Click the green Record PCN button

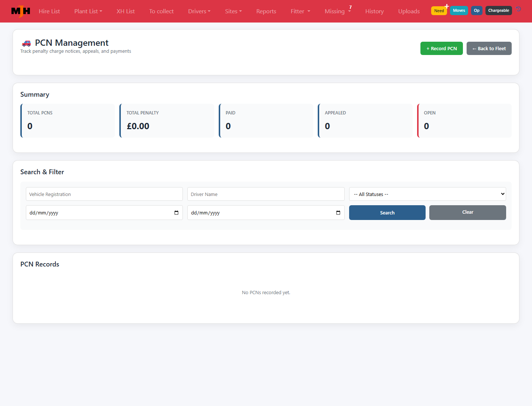(441, 48)
